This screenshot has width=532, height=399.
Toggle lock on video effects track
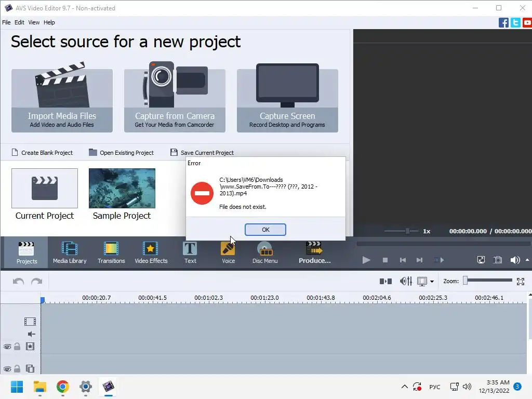17,347
